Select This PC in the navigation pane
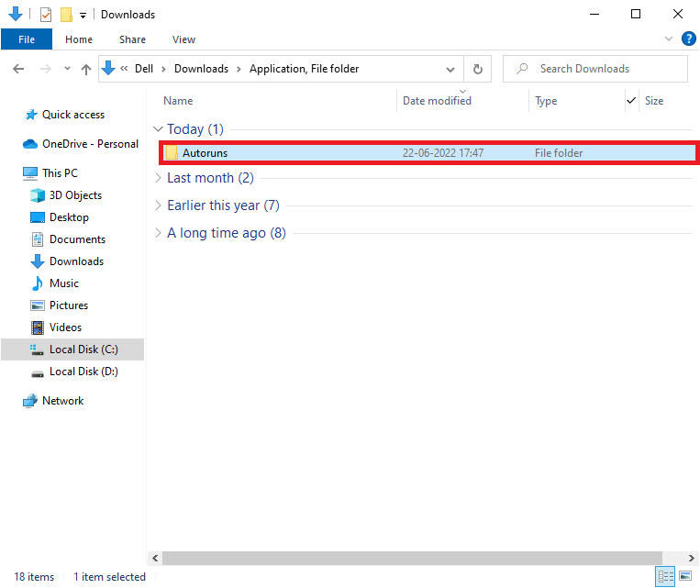Screen dimensions: 700x588 60,172
